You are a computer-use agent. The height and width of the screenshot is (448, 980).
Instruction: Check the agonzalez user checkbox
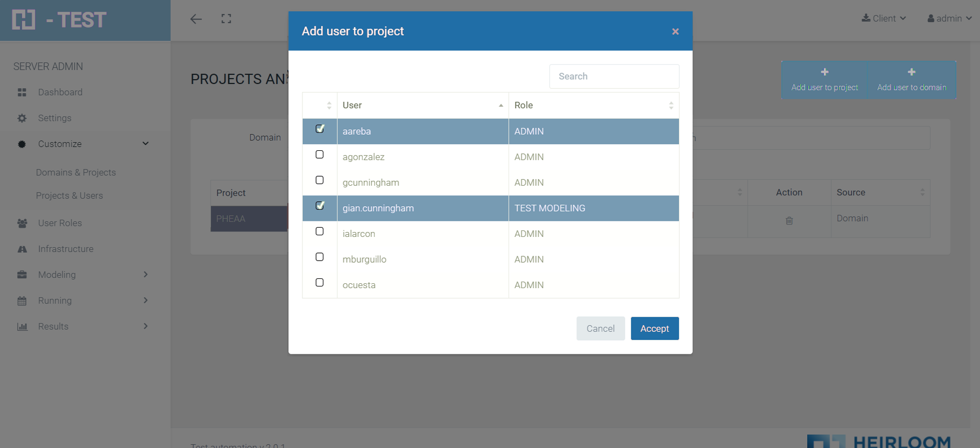[x=320, y=155]
